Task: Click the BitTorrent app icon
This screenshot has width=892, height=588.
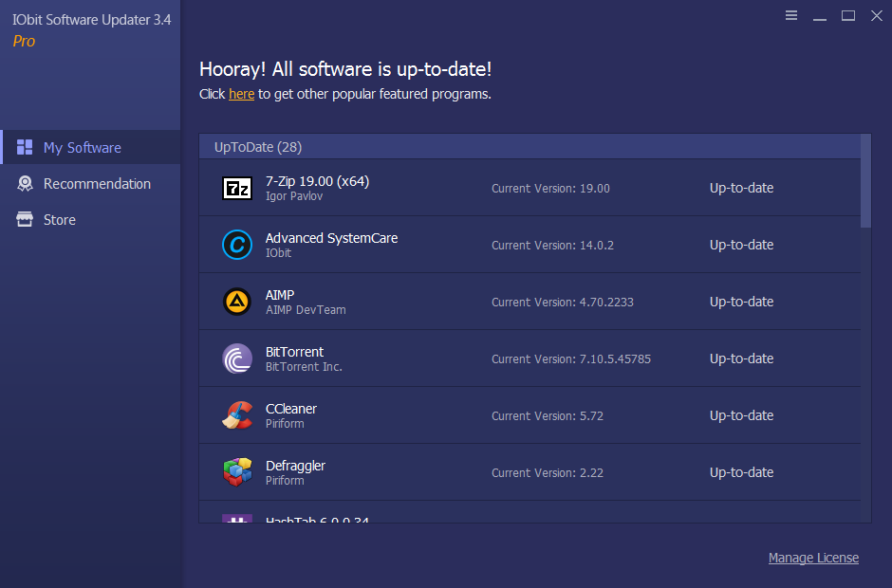Action: (237, 358)
